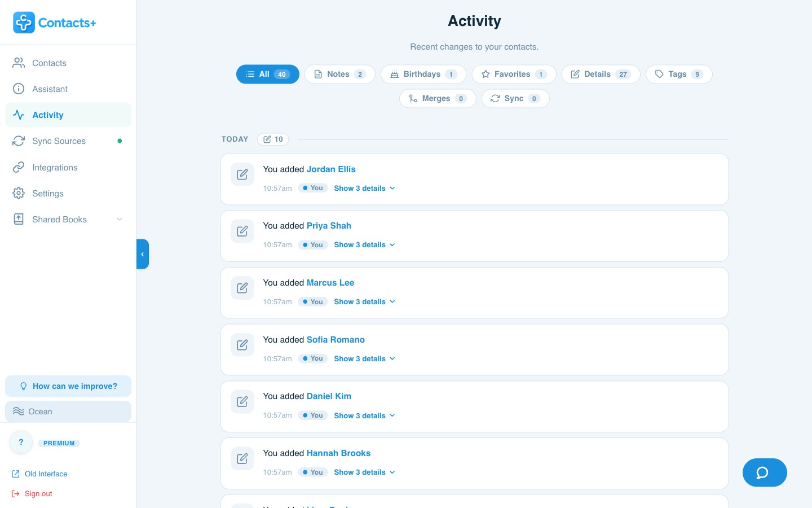Expand Show 3 details for Daniel Kim
The width and height of the screenshot is (812, 508).
[364, 416]
